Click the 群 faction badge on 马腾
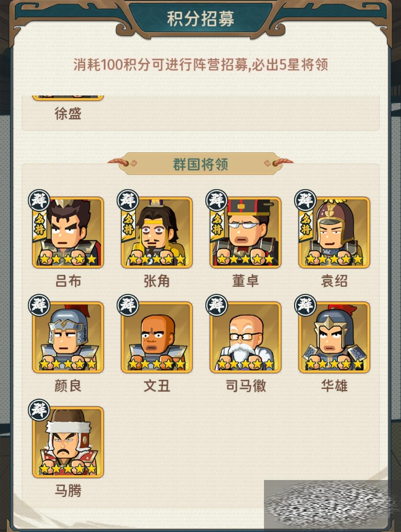The height and width of the screenshot is (532, 401). click(x=39, y=410)
